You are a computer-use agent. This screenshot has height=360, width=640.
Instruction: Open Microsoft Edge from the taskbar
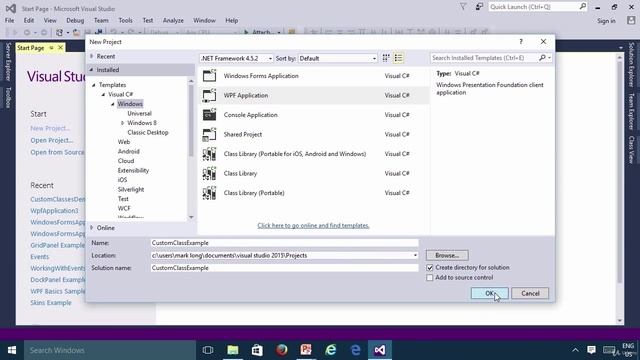(x=355, y=350)
